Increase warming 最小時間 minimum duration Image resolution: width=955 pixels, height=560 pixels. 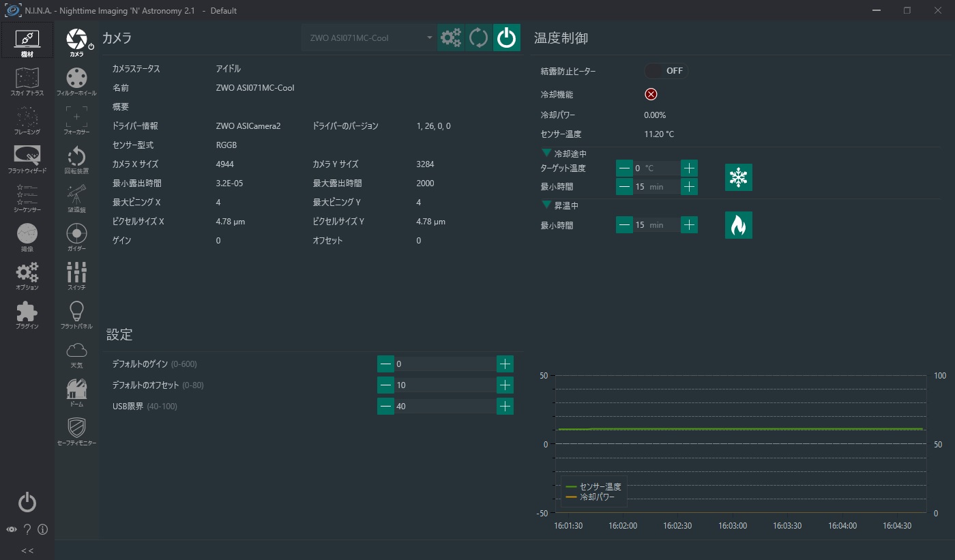[689, 224]
